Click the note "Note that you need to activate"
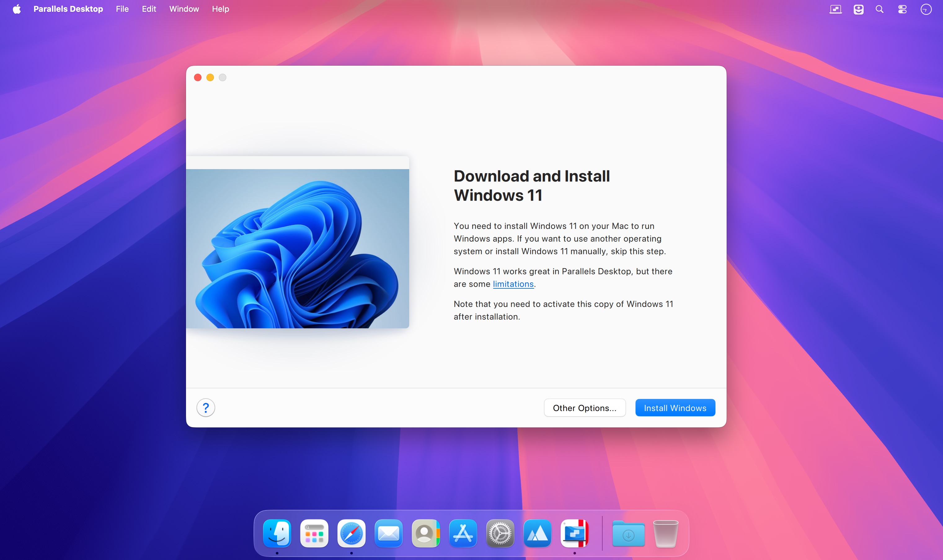Screen dimensions: 943x560 tap(564, 310)
